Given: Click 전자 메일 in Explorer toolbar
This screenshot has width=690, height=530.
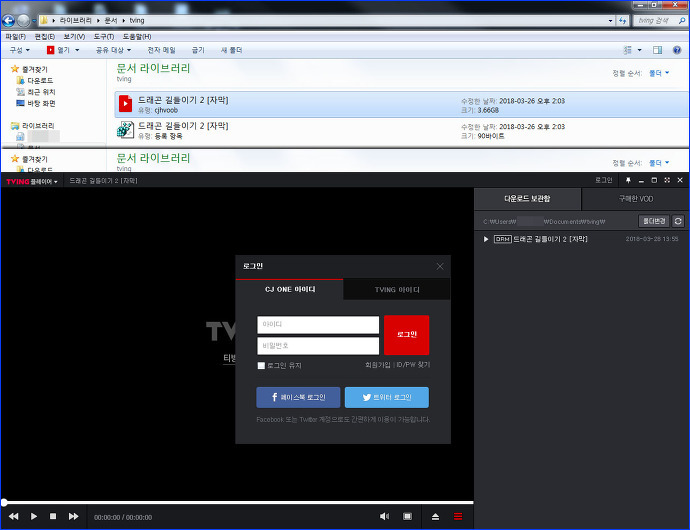Looking at the screenshot, I should (x=161, y=50).
